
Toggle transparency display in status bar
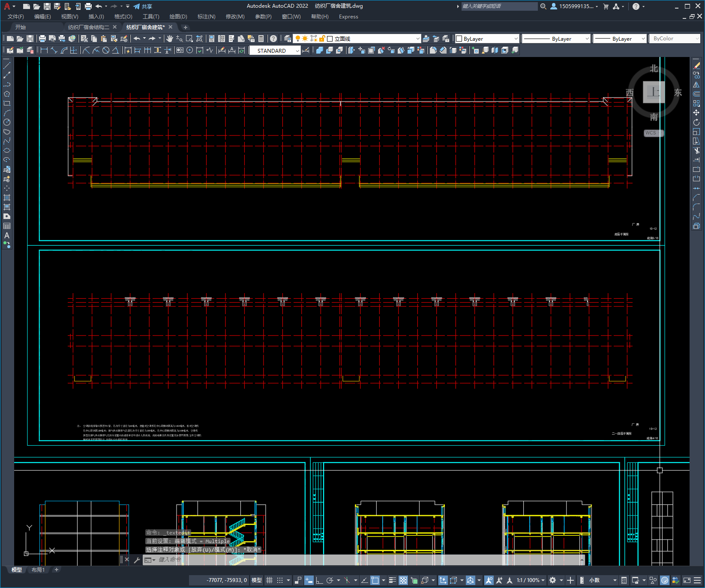tap(403, 580)
